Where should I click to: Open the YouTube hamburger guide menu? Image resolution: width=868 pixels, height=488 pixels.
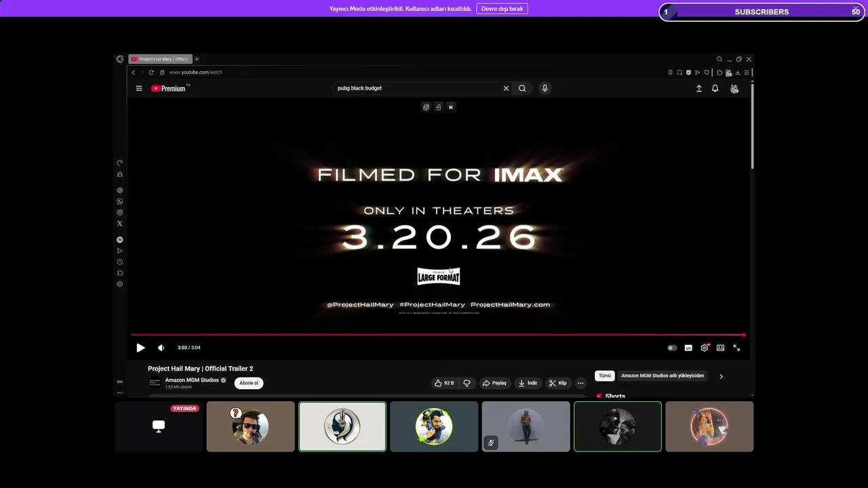click(139, 88)
